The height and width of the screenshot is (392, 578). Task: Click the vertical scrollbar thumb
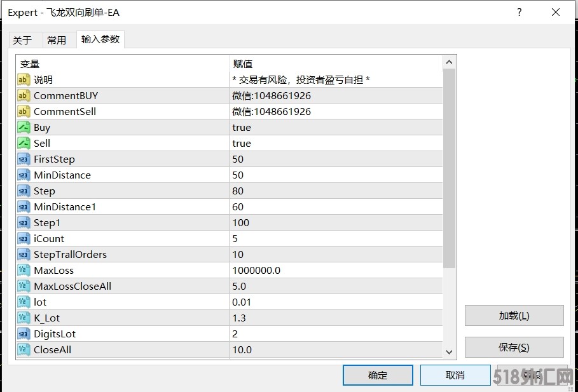[x=449, y=168]
